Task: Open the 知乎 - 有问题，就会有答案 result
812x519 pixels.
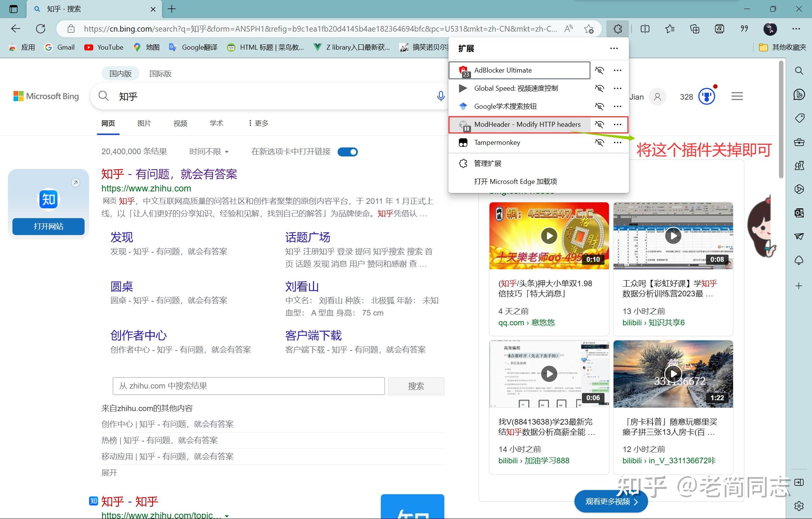Action: [169, 174]
